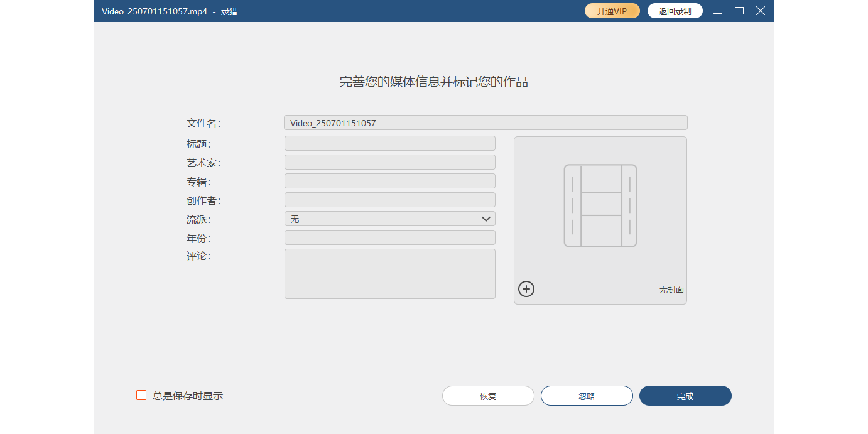Viewport: 868px width, 434px height.
Task: Click the heading 完善您的媒体信息并标记您的作品
Action: [x=434, y=82]
